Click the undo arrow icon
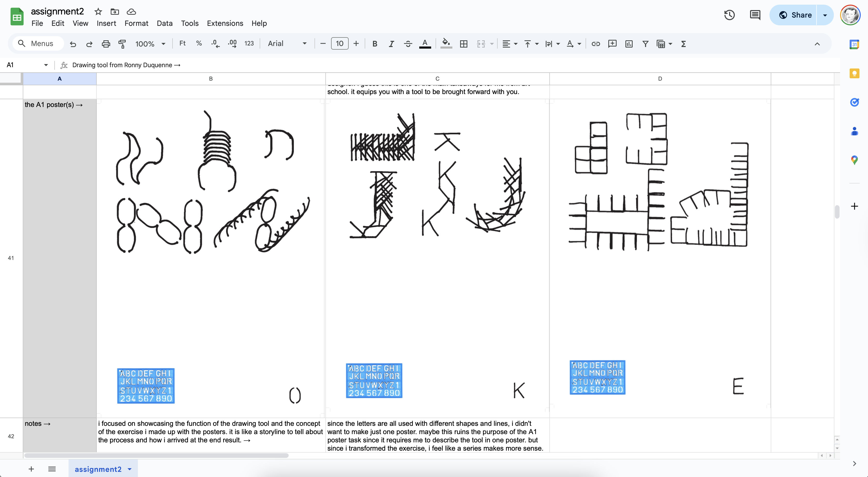The image size is (868, 477). 73,44
